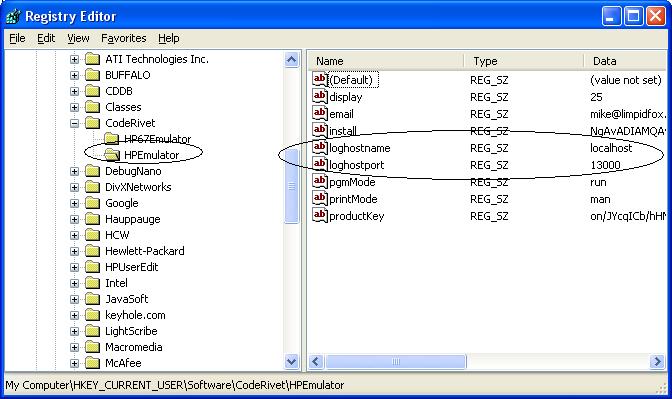Select the HP67Emulator tree key

157,139
